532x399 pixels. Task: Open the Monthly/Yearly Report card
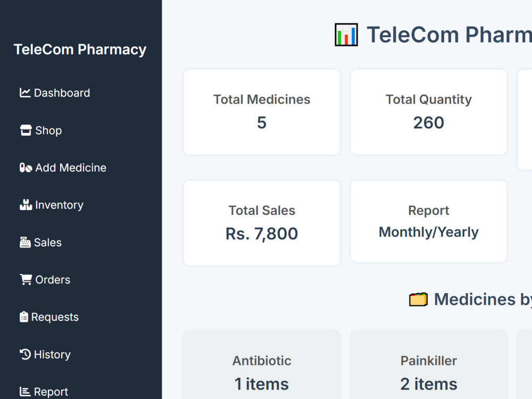coord(428,221)
